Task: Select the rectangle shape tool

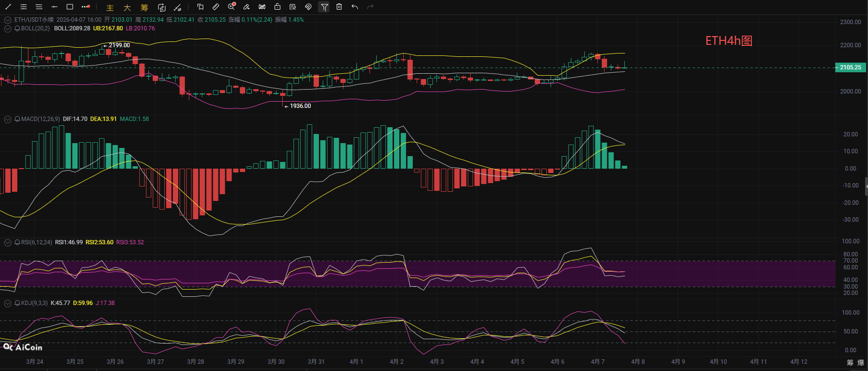Action: click(x=70, y=7)
